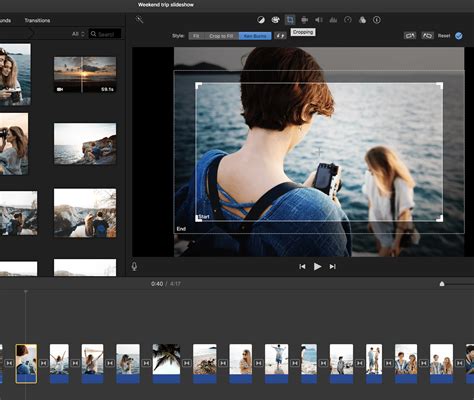This screenshot has height=400, width=474.
Task: Select timeline clip of woman with sunglasses
Action: (241, 364)
